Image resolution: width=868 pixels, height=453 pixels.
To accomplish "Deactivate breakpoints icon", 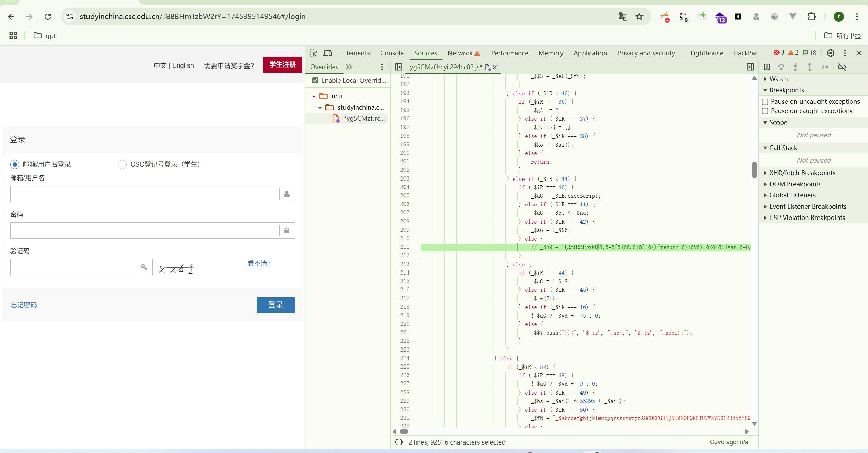I will coord(842,67).
